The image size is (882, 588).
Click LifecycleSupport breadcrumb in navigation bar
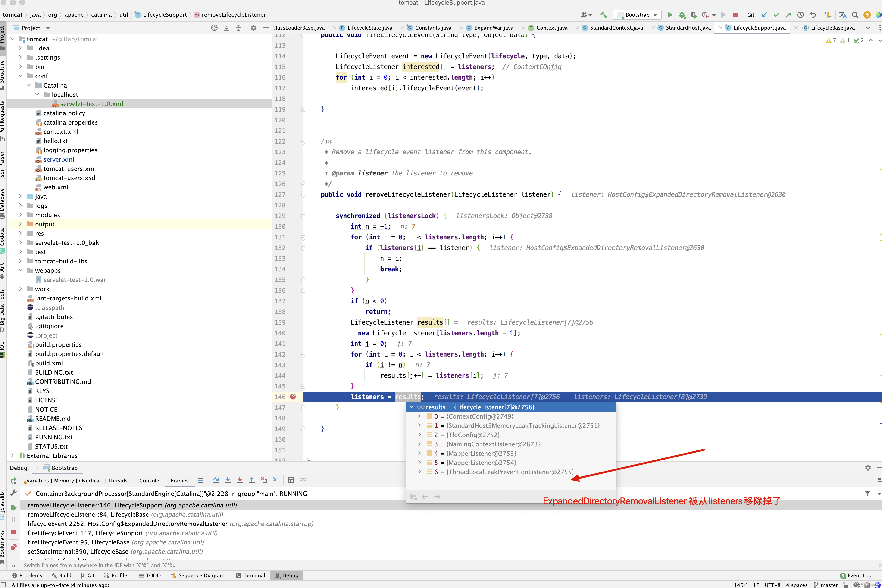[x=165, y=15]
